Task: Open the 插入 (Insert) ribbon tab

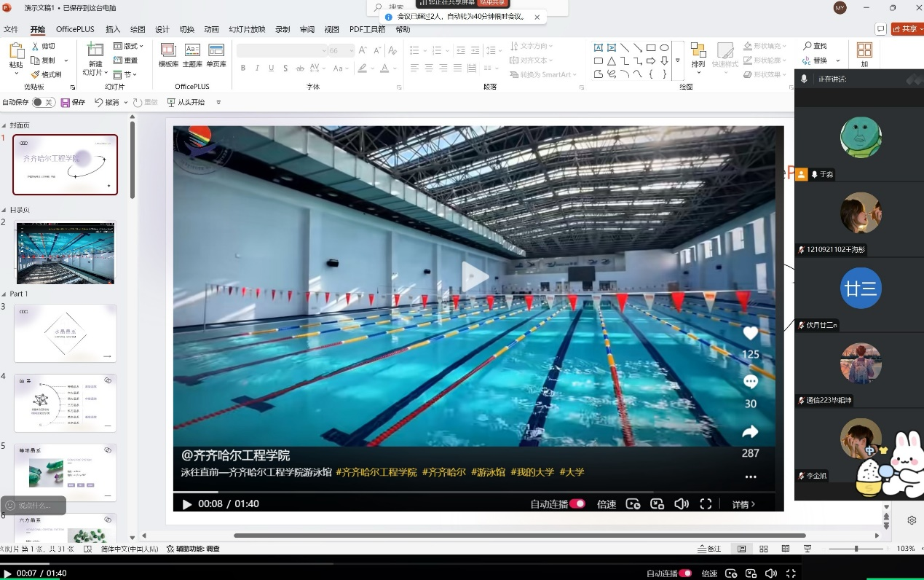Action: (x=113, y=29)
